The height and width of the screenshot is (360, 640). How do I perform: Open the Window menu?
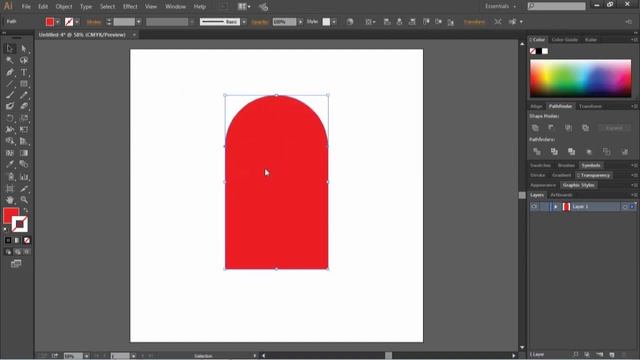click(x=176, y=7)
